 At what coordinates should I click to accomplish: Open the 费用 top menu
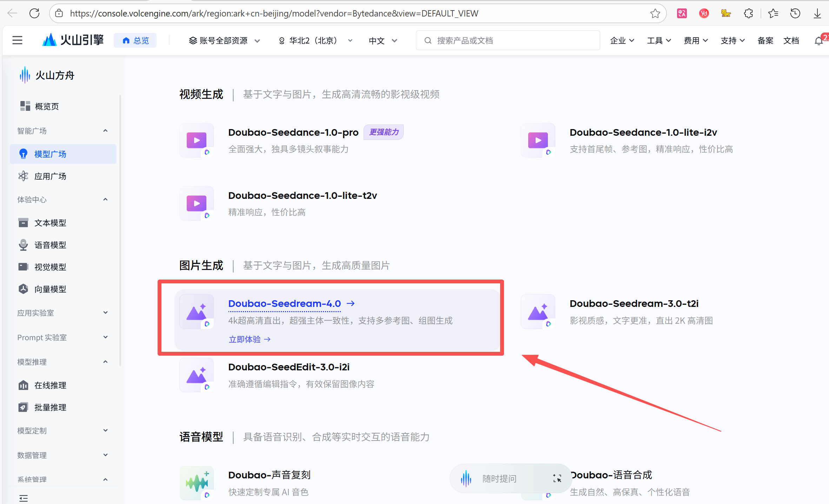695,41
